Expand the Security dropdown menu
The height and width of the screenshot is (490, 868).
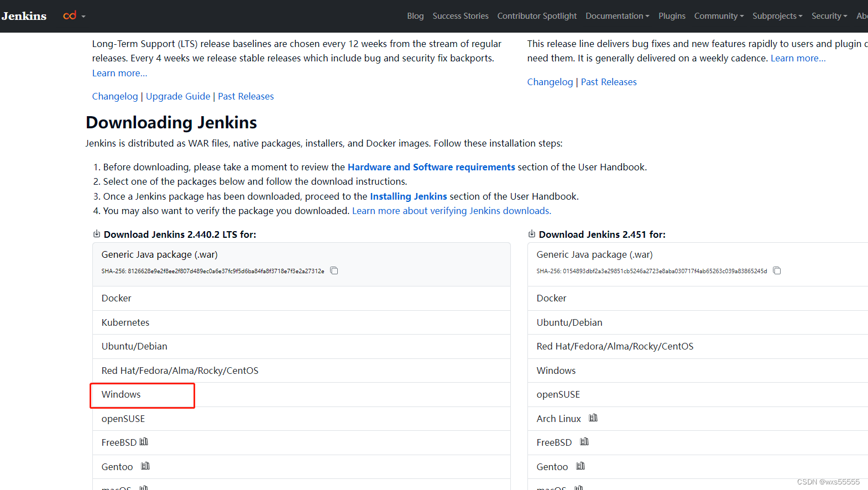coord(829,16)
